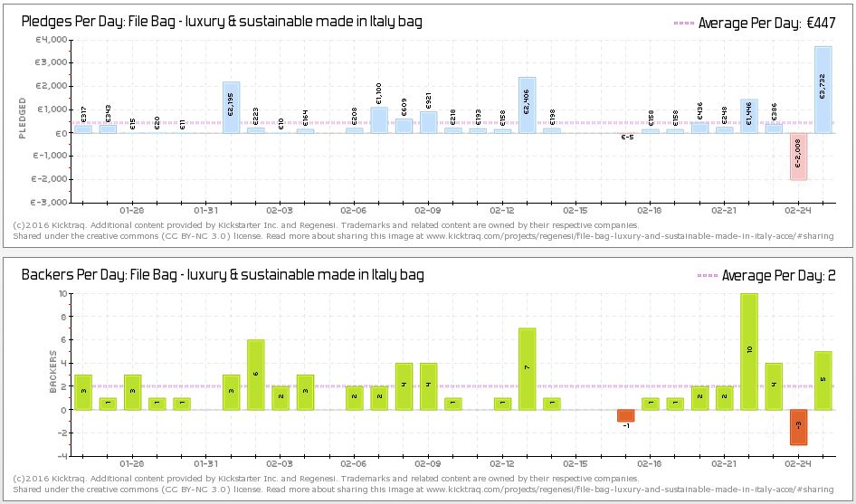Click the €4,000 y-axis tick label
This screenshot has height=504, width=856.
52,39
